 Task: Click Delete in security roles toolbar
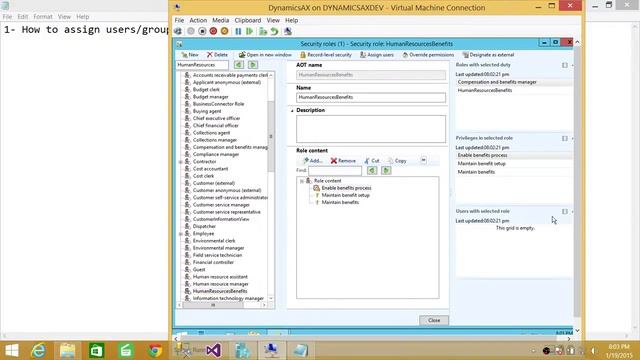pyautogui.click(x=217, y=55)
